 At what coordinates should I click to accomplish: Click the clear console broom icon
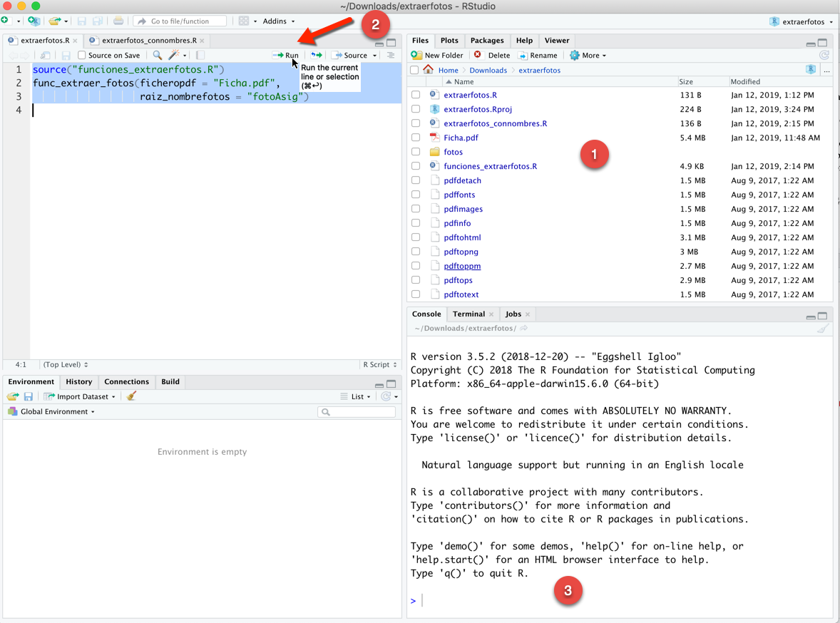click(823, 329)
